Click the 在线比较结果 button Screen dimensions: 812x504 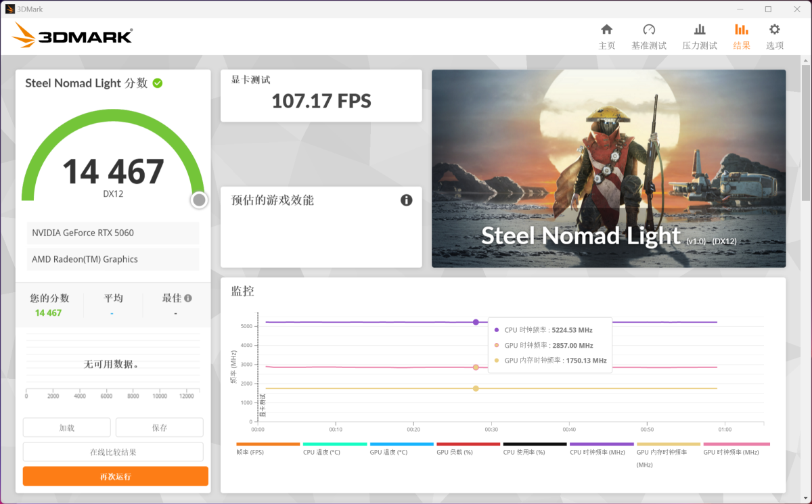coord(113,452)
